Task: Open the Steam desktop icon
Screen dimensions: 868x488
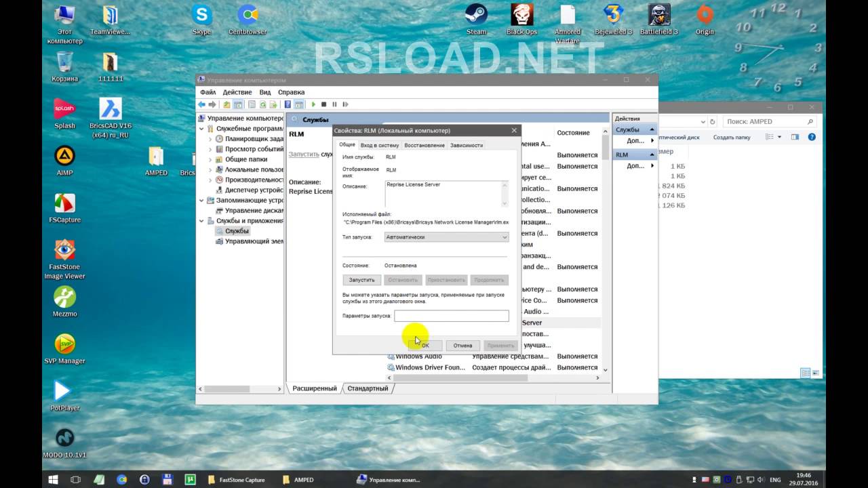Action: [x=476, y=19]
